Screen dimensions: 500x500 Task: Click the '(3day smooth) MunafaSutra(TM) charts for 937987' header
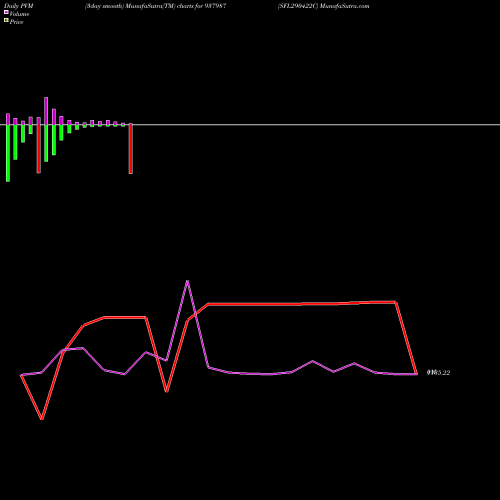(156, 6)
